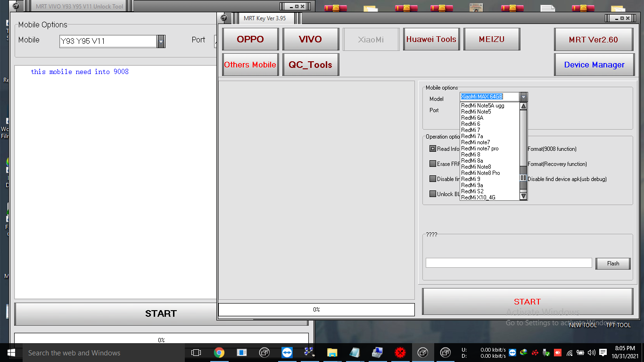Open the Mobile dropdown in VIVO Unlock Tool

161,41
